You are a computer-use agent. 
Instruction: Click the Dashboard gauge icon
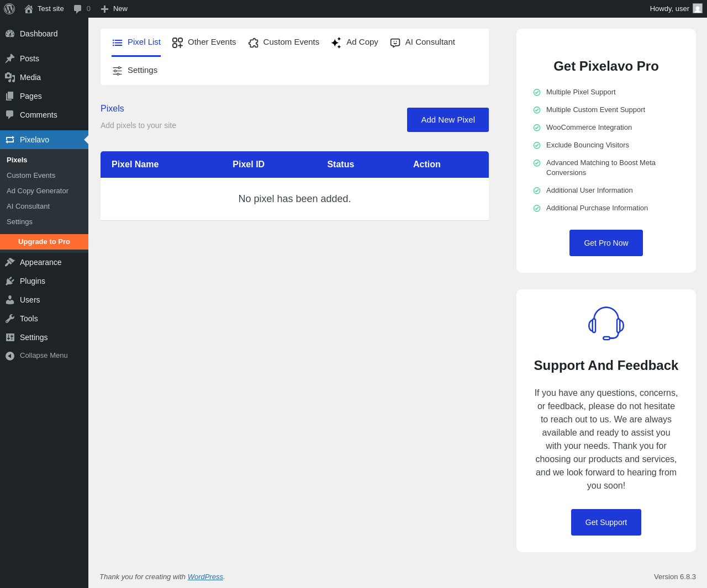(10, 34)
